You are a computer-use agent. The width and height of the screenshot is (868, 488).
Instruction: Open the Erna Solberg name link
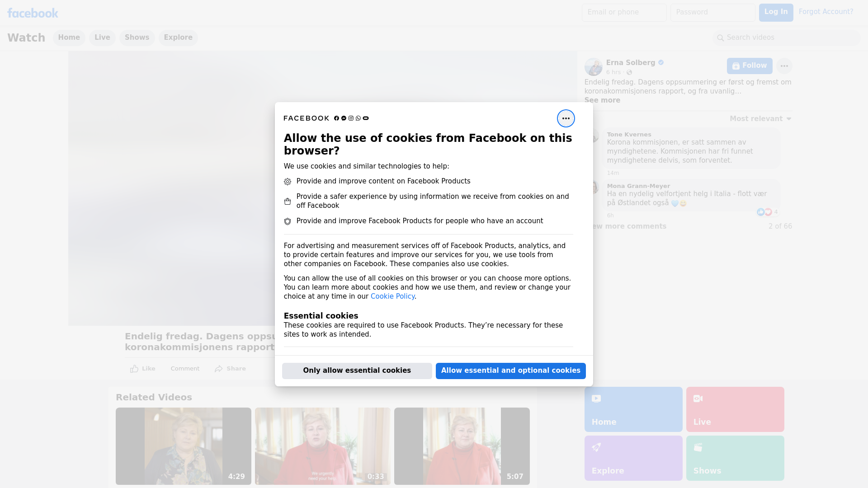[630, 63]
